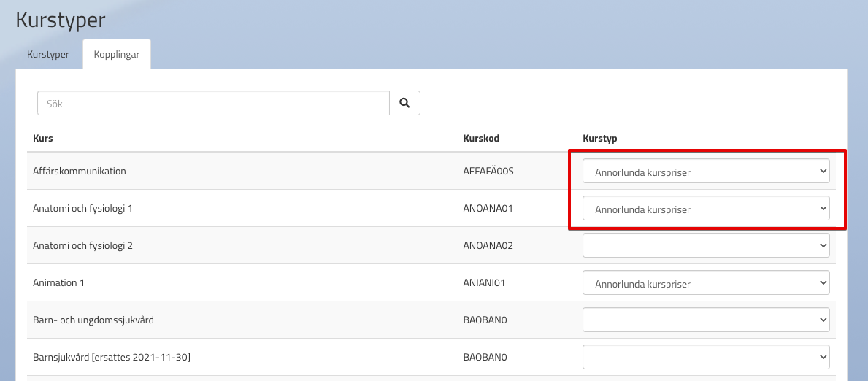Select the Affärskommunikation course name
This screenshot has width=868, height=381.
coord(80,172)
